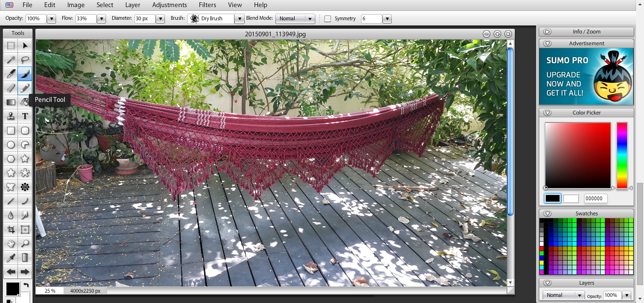644x303 pixels.
Task: Click the zoom-in plus button on image window
Action: click(497, 34)
